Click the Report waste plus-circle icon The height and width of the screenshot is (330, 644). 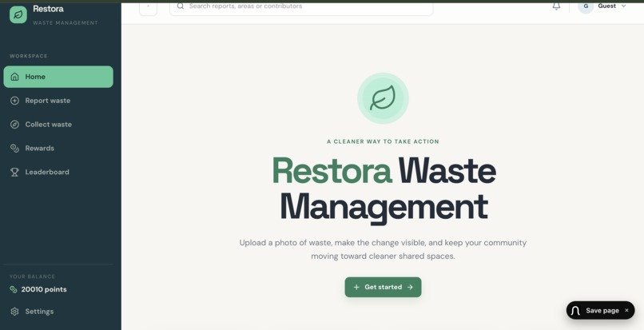(x=14, y=101)
